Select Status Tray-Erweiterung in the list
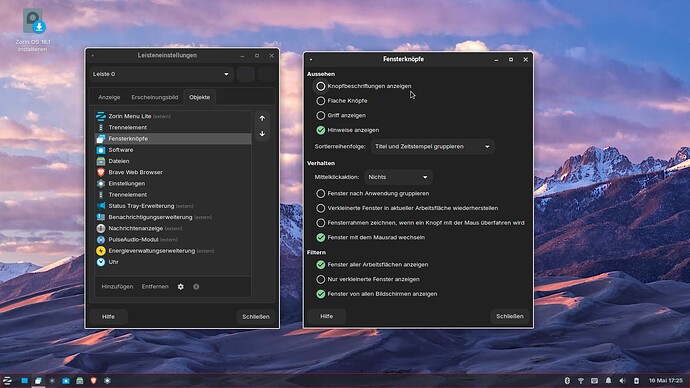Viewport: 690px width, 388px height. [x=173, y=206]
